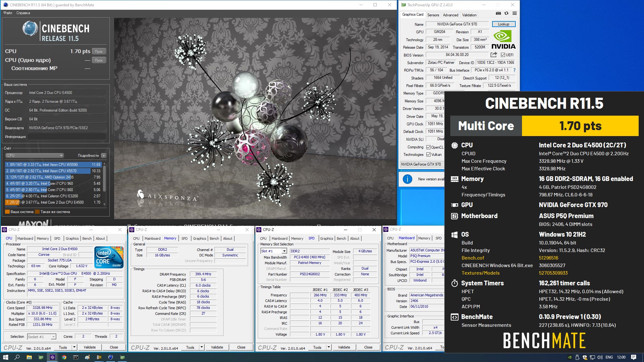Open Bench tab in first CPU-Z window

coord(87,239)
